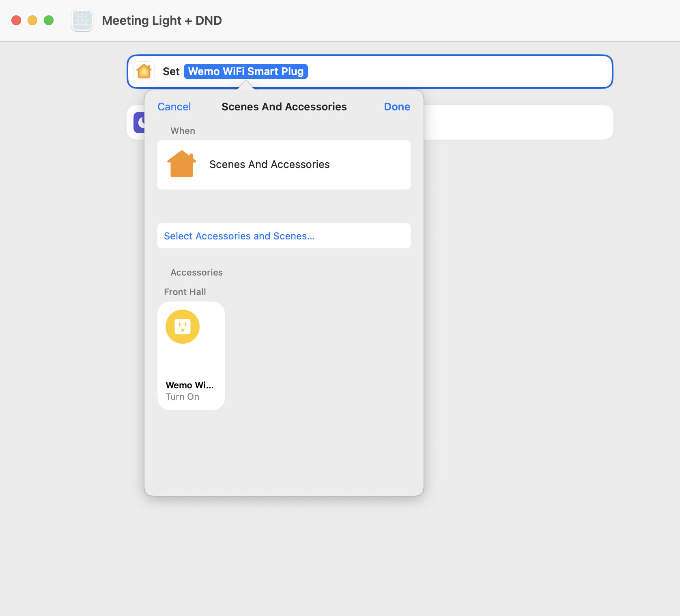The height and width of the screenshot is (616, 680).
Task: Click the Wemo WiFi Smart Plug token
Action: click(246, 71)
